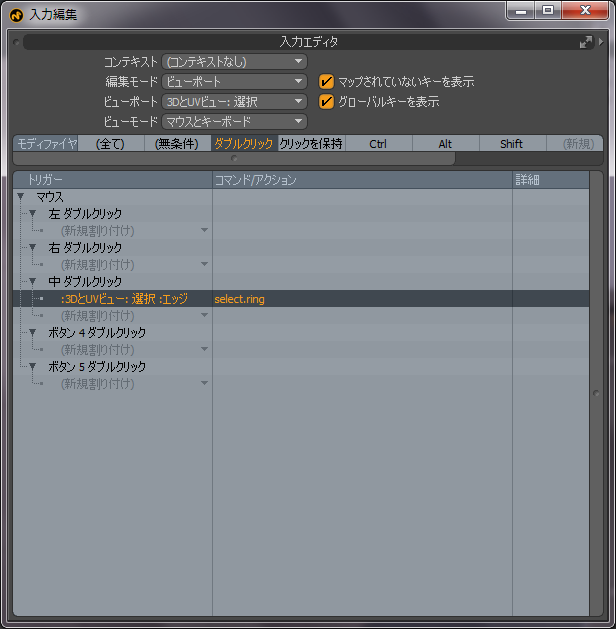The height and width of the screenshot is (629, 616).
Task: Toggle グローバルキーを表示 checkbox
Action: pyautogui.click(x=326, y=101)
